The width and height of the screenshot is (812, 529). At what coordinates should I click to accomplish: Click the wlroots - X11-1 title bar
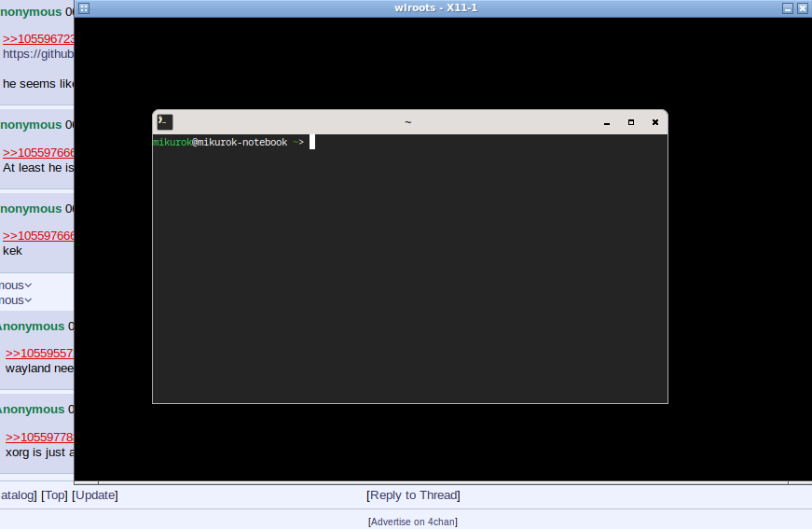(x=435, y=8)
